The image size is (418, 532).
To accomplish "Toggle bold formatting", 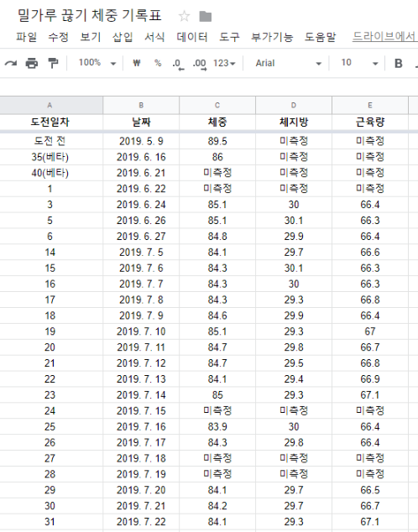I will 399,64.
